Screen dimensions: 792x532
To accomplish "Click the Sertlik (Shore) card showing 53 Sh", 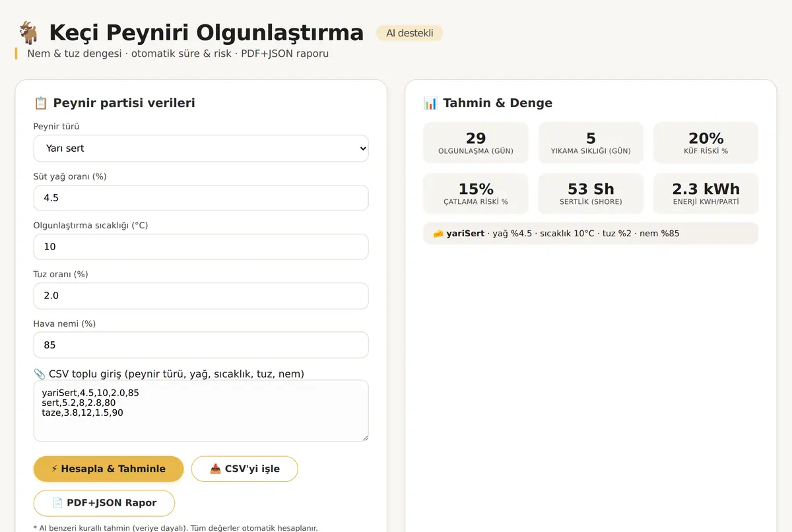I will (x=591, y=194).
